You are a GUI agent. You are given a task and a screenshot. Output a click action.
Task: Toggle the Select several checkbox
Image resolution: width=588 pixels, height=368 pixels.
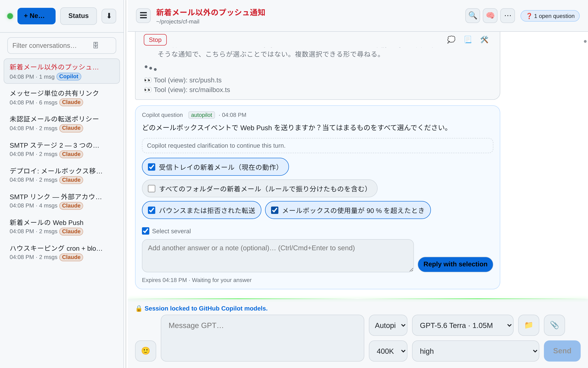[145, 231]
